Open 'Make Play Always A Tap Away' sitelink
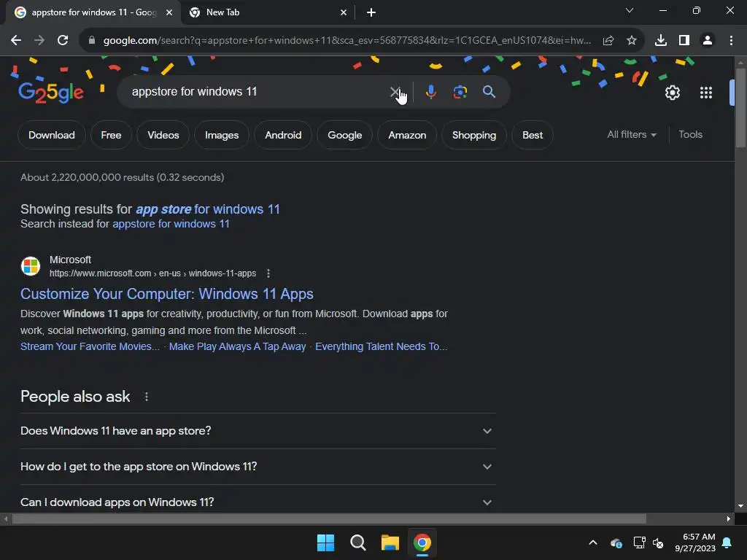The height and width of the screenshot is (560, 747). coord(237,346)
